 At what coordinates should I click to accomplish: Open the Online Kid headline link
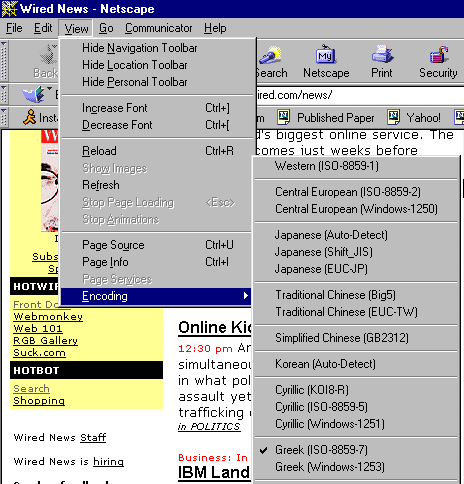pos(215,328)
